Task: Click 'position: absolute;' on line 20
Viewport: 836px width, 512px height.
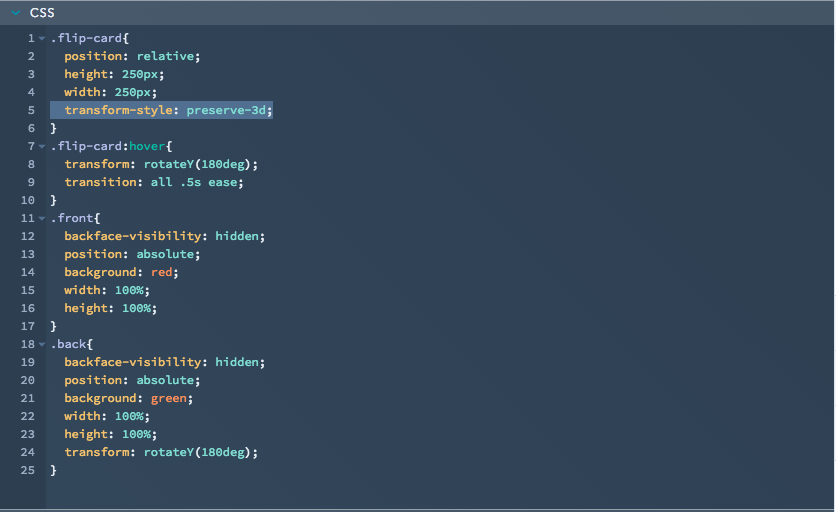Action: [132, 380]
